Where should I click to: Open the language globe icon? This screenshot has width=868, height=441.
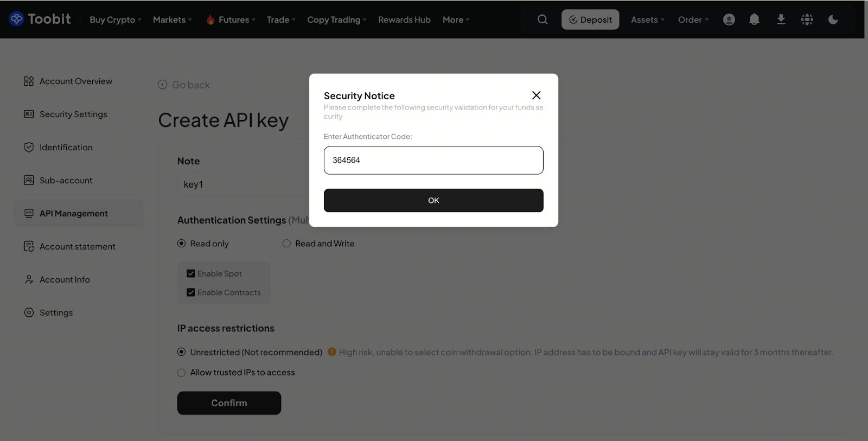[807, 20]
